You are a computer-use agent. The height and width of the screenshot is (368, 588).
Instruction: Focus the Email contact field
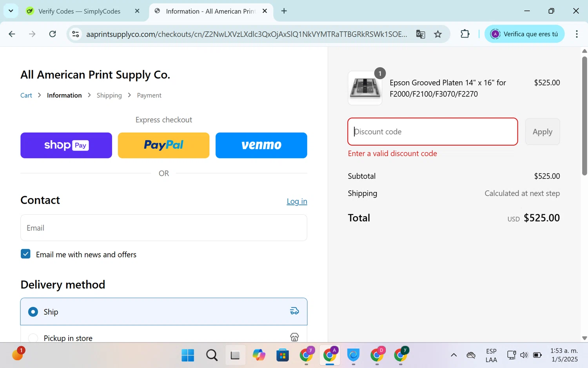pyautogui.click(x=164, y=228)
